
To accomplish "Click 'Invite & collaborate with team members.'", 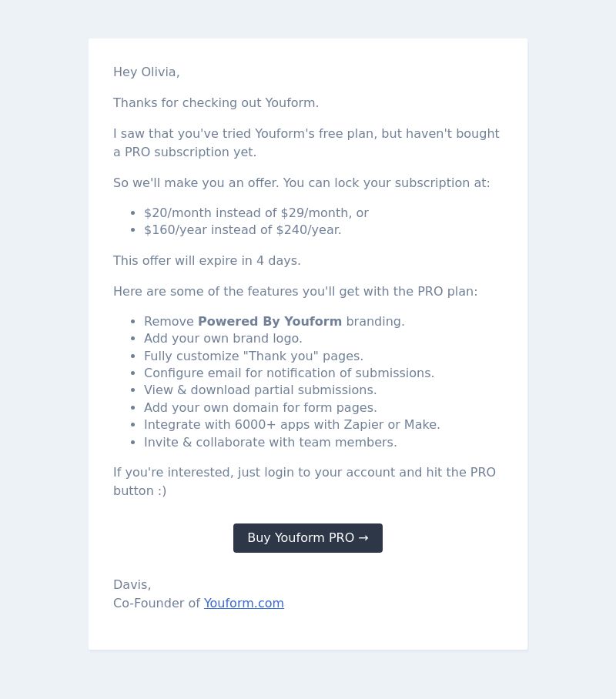I will pyautogui.click(x=270, y=443).
